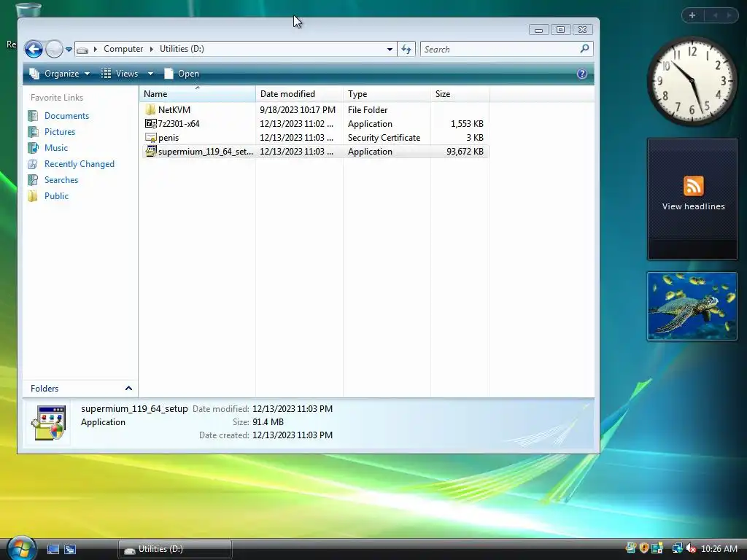Open the recent pages dropdown arrow
Image resolution: width=747 pixels, height=560 pixels.
click(x=69, y=49)
